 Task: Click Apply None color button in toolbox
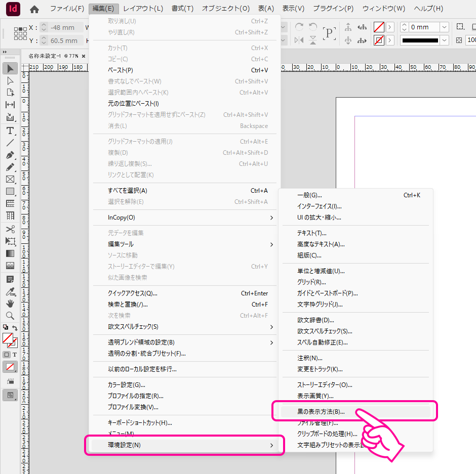[10, 367]
